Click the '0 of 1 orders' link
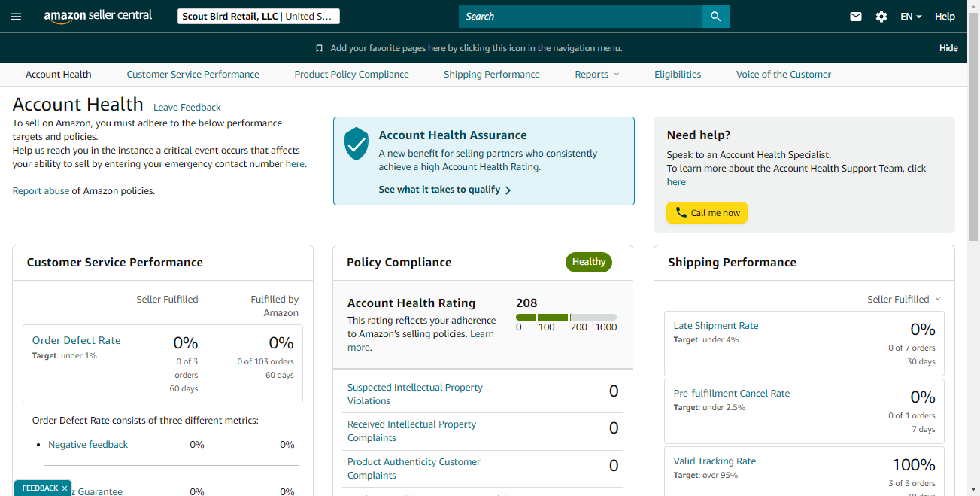The image size is (980, 496). click(912, 415)
